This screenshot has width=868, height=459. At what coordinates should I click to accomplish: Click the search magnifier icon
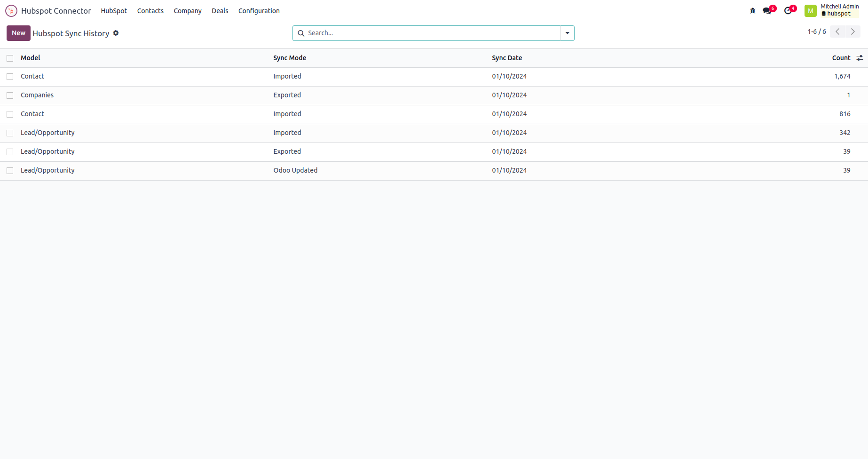(x=301, y=33)
